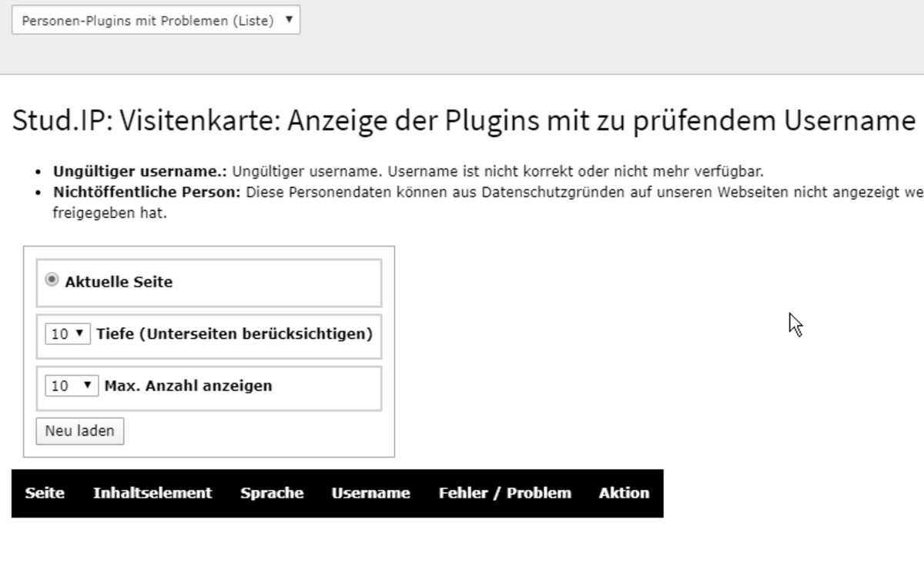Click the Stud.IP Visitenkarte page heading
The width and height of the screenshot is (924, 580).
click(x=464, y=122)
